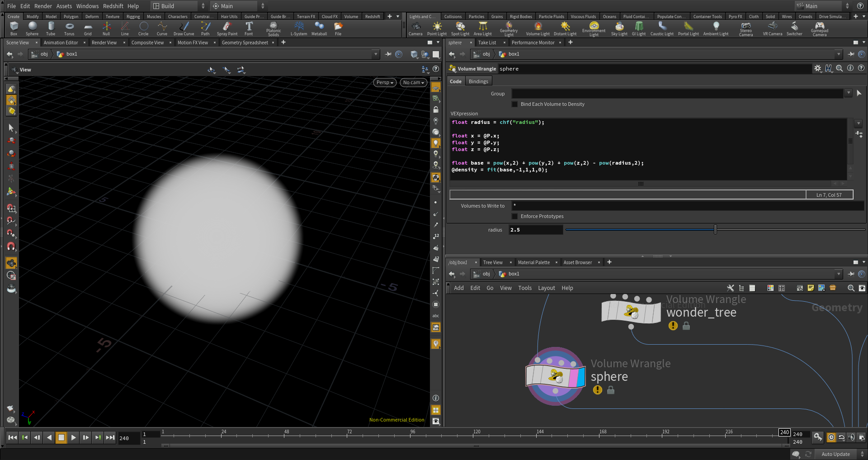Image resolution: width=868 pixels, height=460 pixels.
Task: Click the Platonic Solids shelf tool
Action: point(274,29)
